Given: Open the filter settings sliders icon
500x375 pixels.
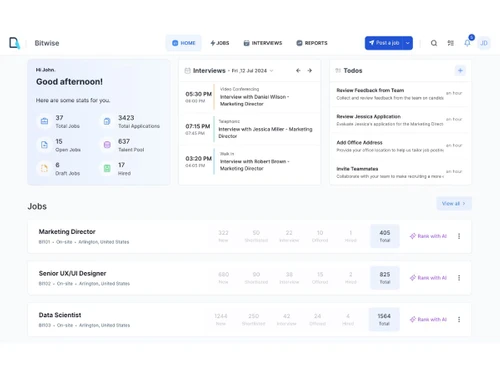Looking at the screenshot, I should coord(450,43).
